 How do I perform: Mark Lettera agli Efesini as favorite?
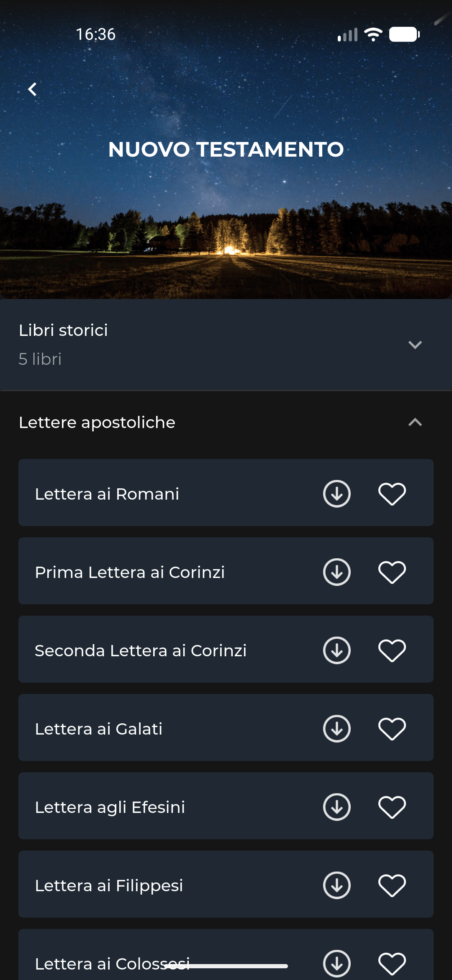click(x=392, y=807)
